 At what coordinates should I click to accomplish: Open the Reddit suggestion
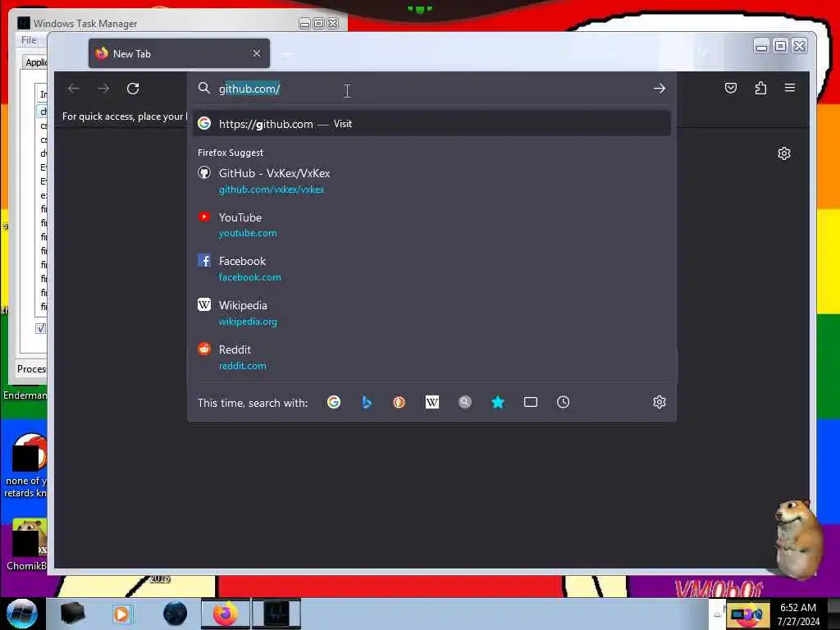tap(431, 358)
